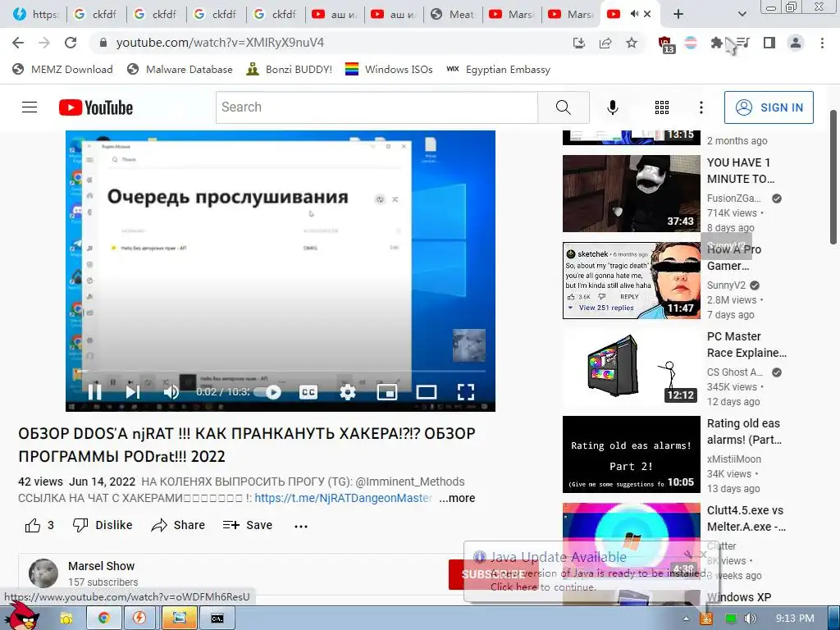
Task: Open Chrome from the taskbar
Action: point(103,619)
